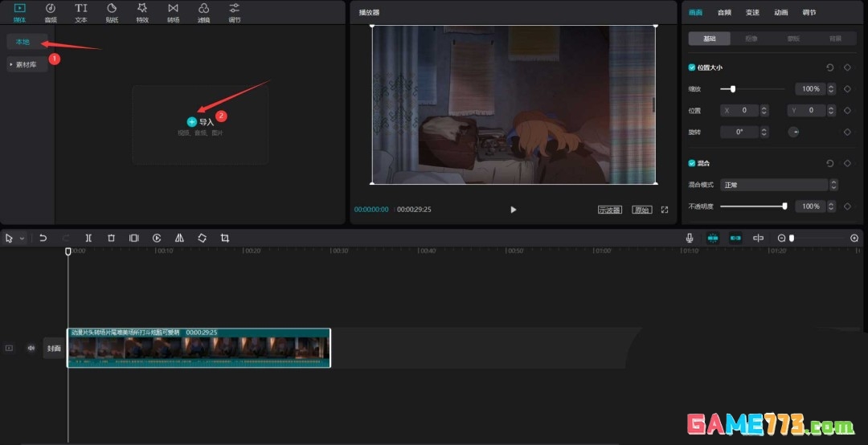The width and height of the screenshot is (868, 445).
Task: Switch to 变速 speed tab
Action: (x=752, y=12)
